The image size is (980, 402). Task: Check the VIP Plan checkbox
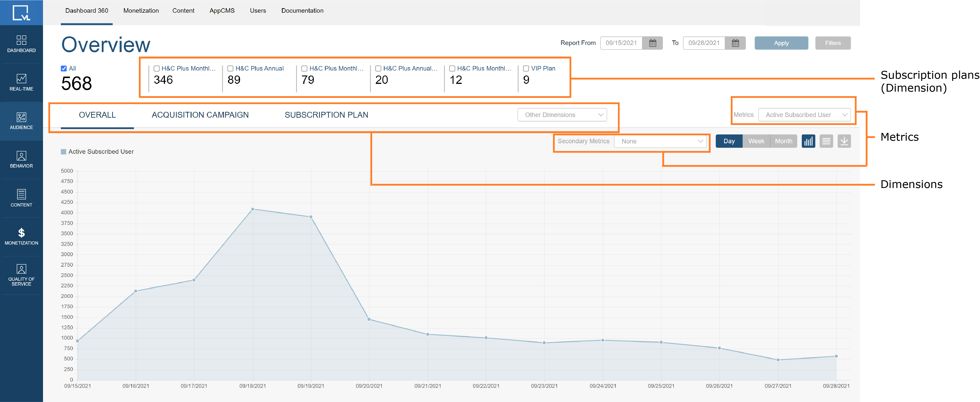[x=526, y=69]
